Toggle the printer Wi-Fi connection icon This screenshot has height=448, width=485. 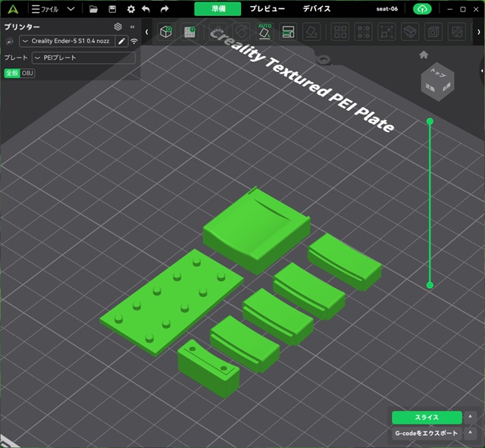pyautogui.click(x=134, y=41)
